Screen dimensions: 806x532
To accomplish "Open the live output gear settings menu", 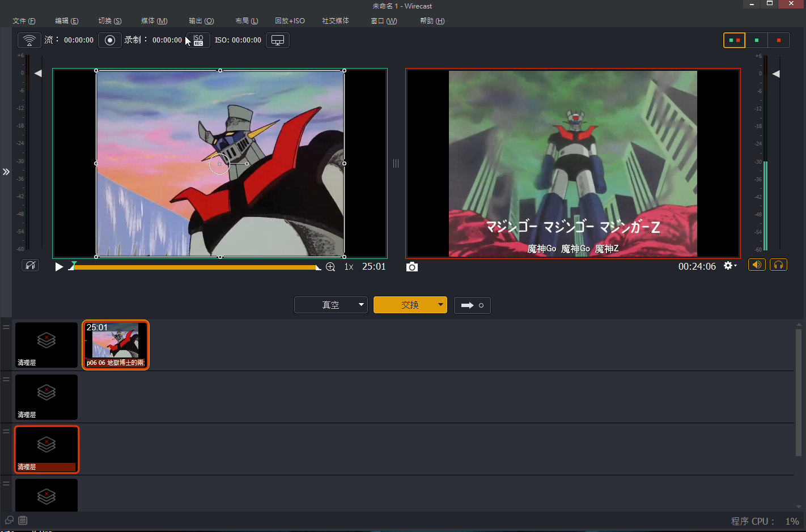I will tap(730, 266).
